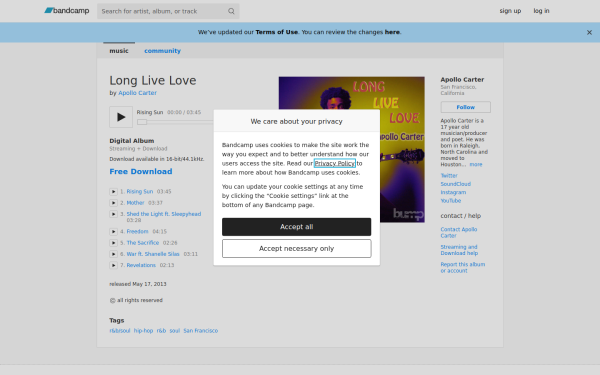Open The Sacrifice track link

[143, 243]
